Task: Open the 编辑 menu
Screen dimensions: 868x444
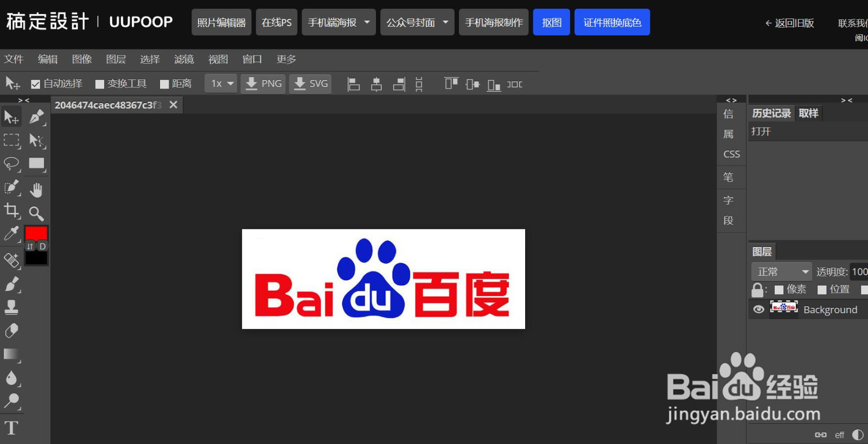Action: pyautogui.click(x=48, y=59)
